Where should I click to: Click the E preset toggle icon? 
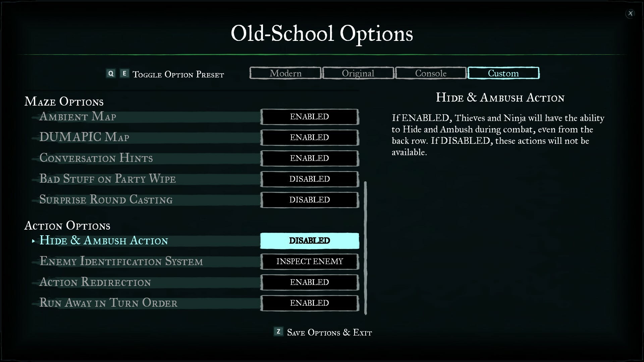(124, 73)
